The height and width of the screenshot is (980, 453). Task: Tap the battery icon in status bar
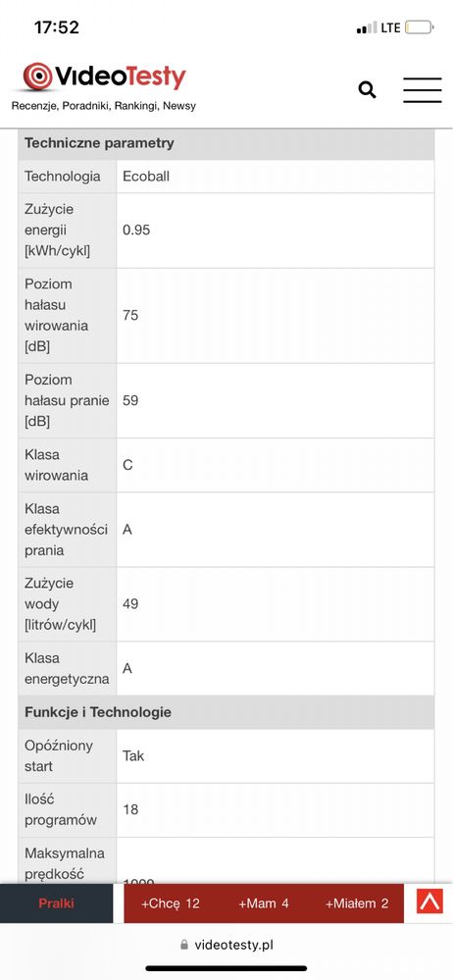(x=419, y=27)
